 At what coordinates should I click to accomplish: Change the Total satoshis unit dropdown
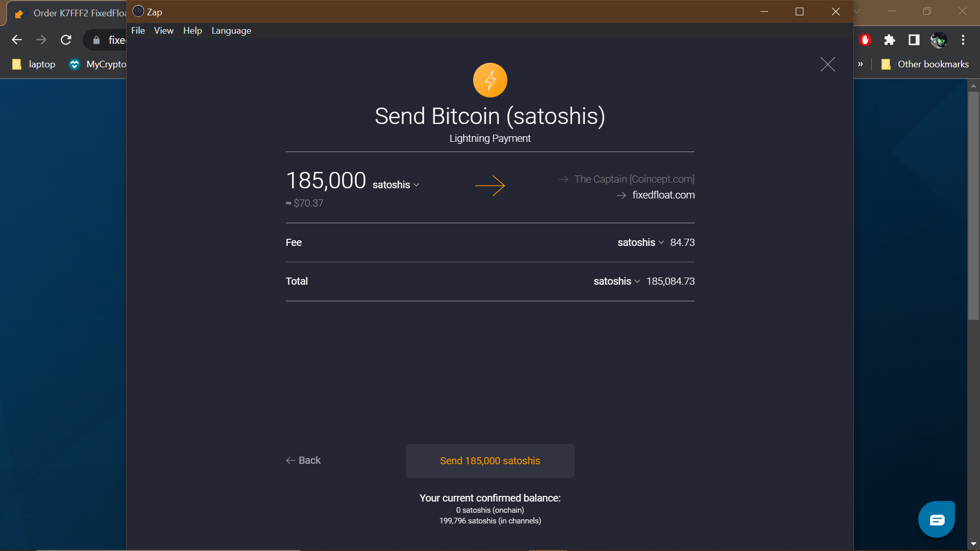[x=617, y=281]
